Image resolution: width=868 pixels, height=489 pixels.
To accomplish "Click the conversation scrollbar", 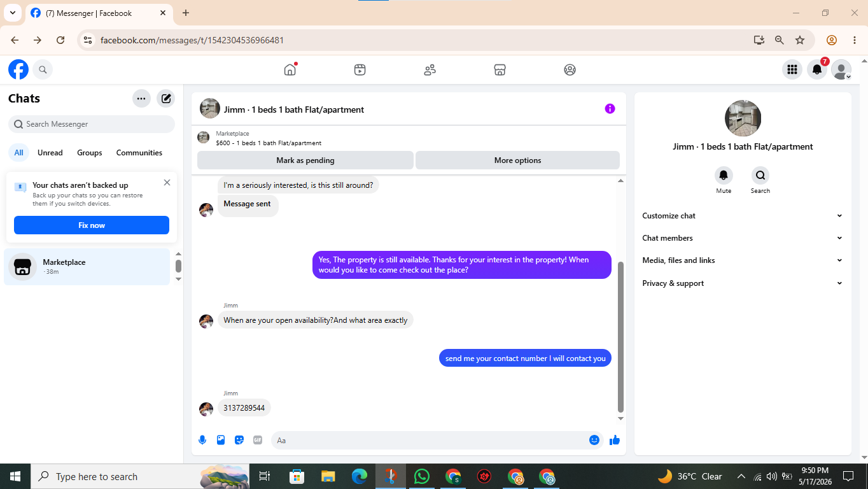I will [621, 337].
